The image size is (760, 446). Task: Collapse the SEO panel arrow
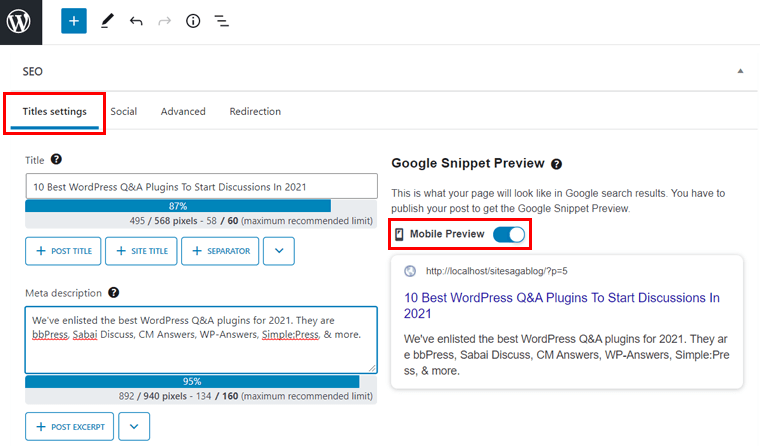[740, 71]
